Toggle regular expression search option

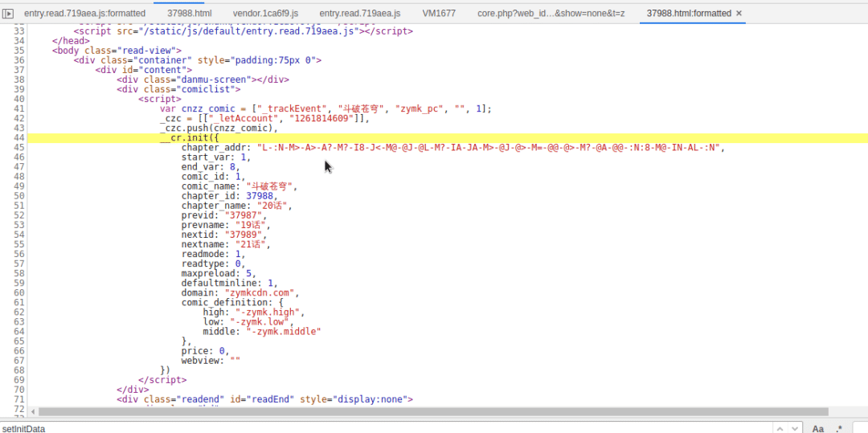coord(840,428)
